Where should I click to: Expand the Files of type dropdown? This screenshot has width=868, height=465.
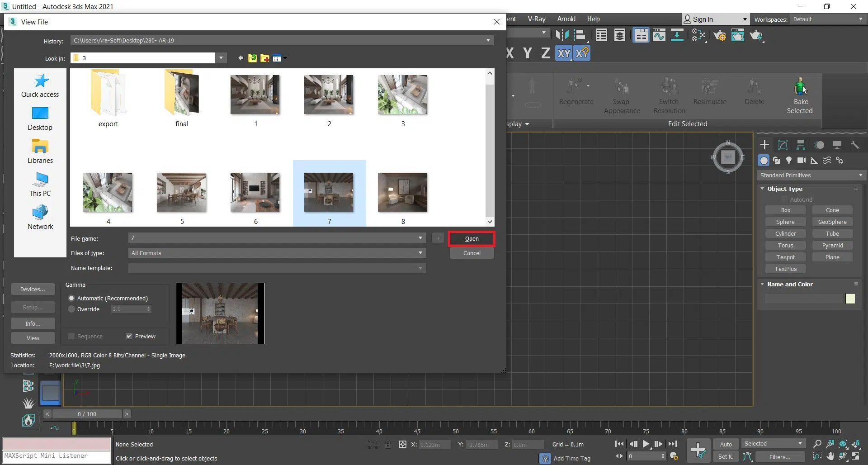pos(420,253)
